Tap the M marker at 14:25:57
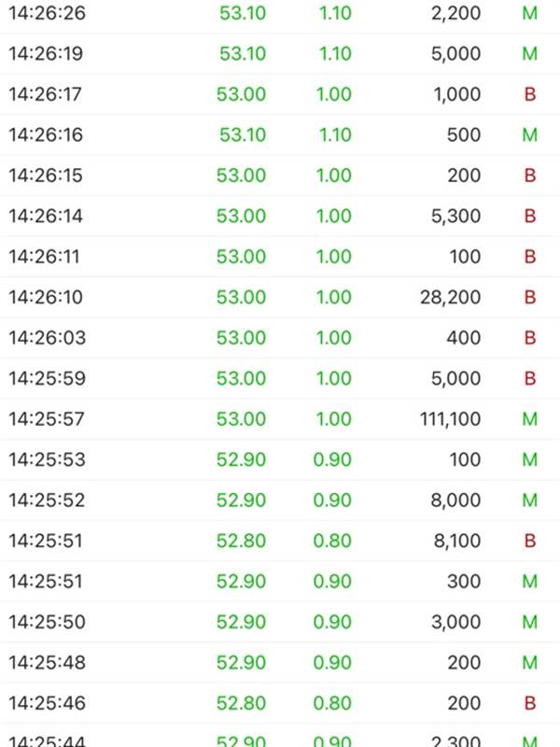 529,419
